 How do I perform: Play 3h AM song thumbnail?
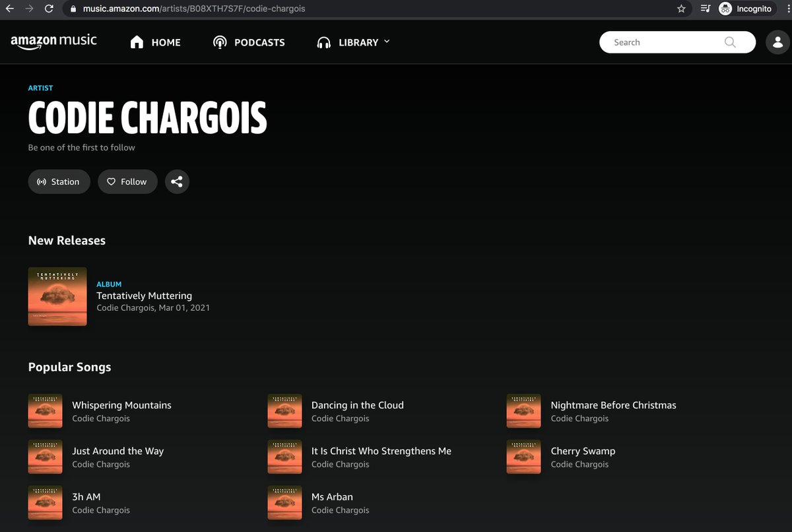pos(46,502)
